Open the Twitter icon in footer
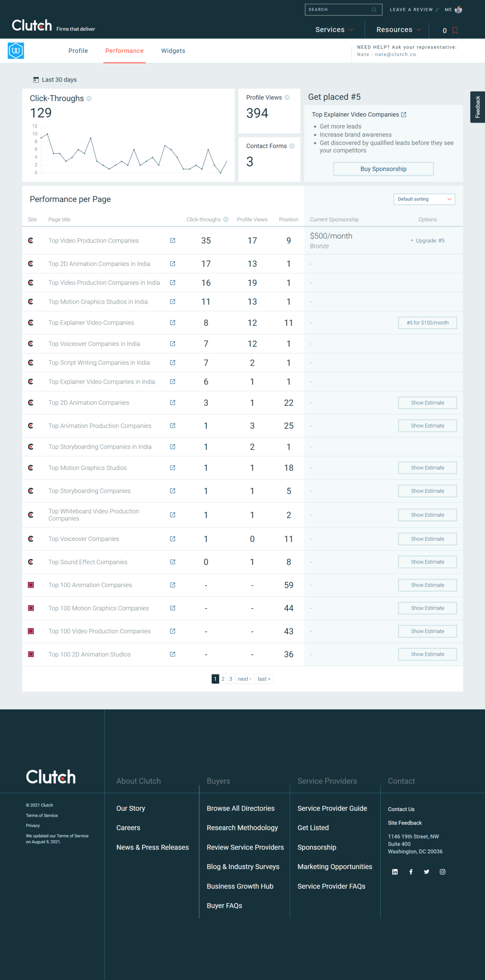The width and height of the screenshot is (485, 980). tap(426, 872)
